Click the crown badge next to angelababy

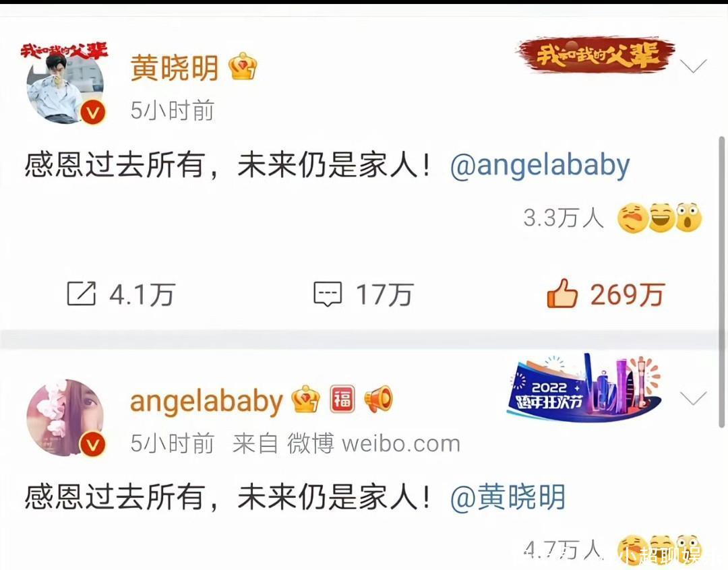(305, 399)
